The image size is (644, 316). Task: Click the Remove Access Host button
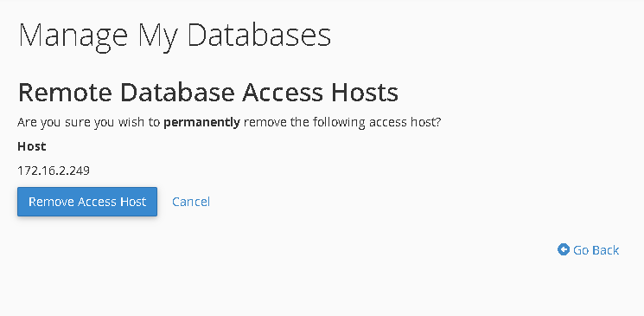[x=87, y=202]
